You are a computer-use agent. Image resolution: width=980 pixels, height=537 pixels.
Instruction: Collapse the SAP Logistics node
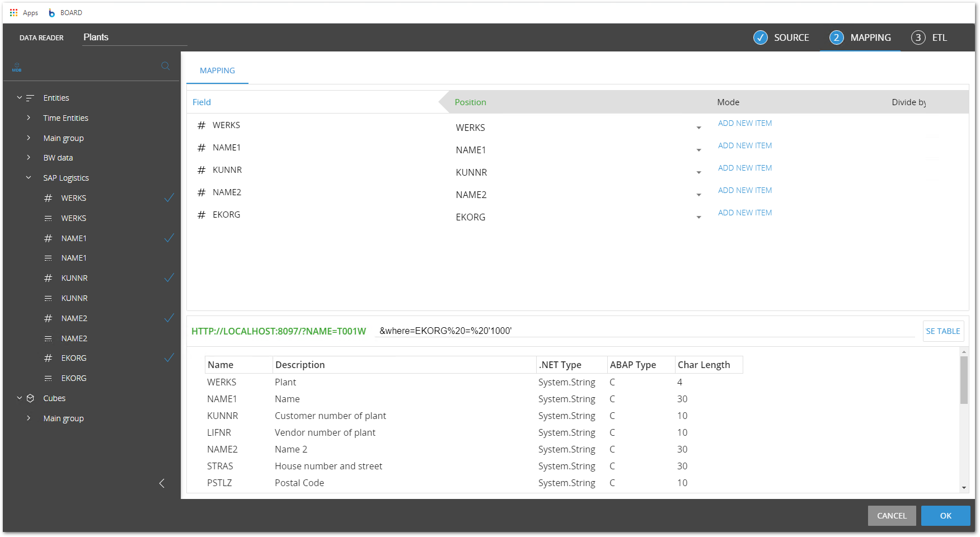tap(29, 178)
